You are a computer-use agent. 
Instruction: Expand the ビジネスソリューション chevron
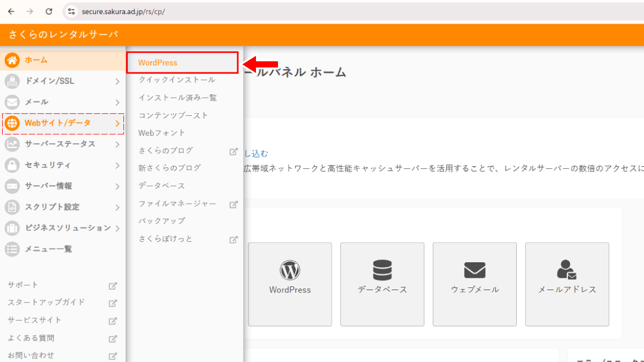coord(118,228)
